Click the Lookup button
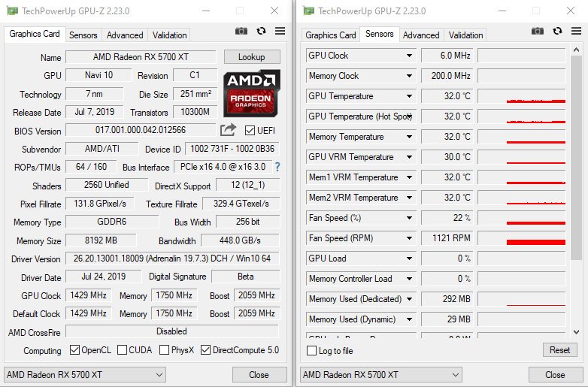 click(252, 57)
